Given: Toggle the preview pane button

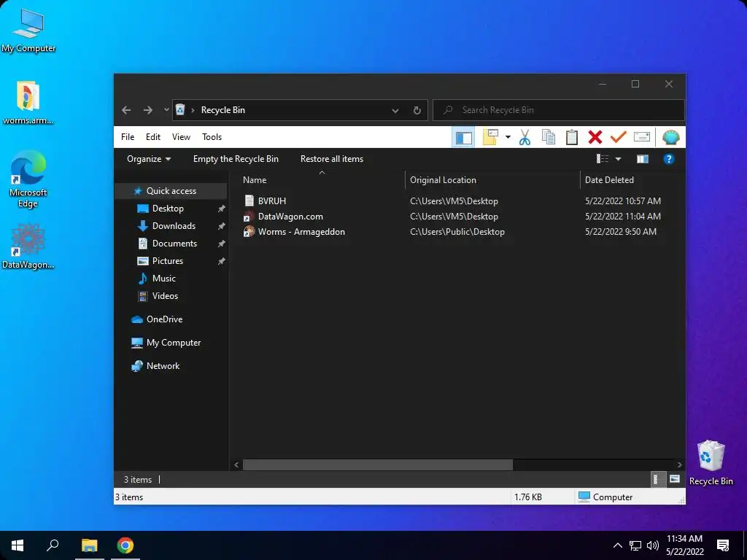Looking at the screenshot, I should [x=643, y=158].
